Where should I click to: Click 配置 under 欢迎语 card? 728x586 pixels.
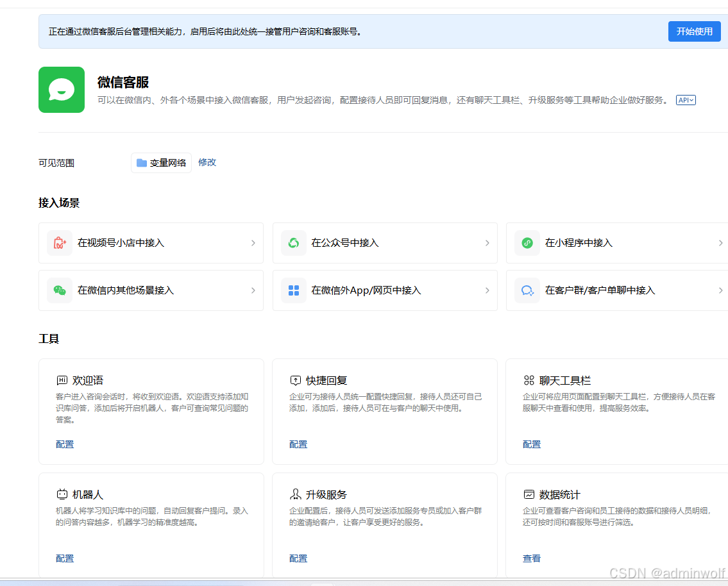click(x=65, y=444)
